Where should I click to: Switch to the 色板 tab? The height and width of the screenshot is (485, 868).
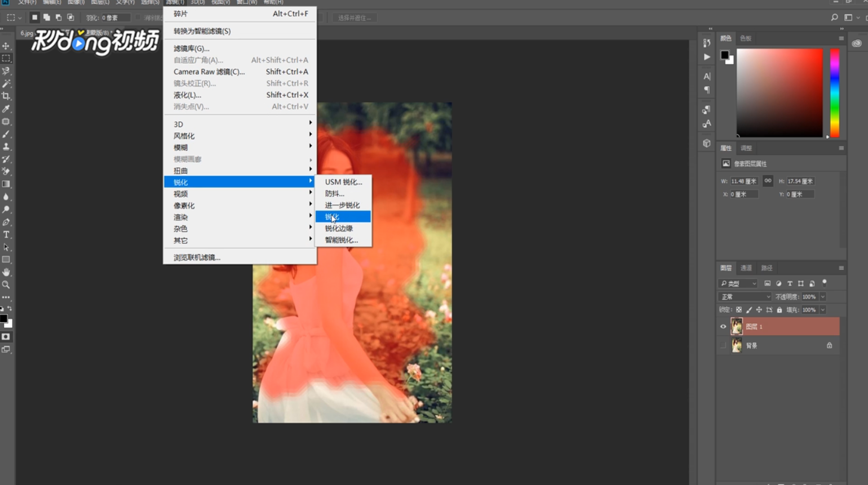pos(746,38)
